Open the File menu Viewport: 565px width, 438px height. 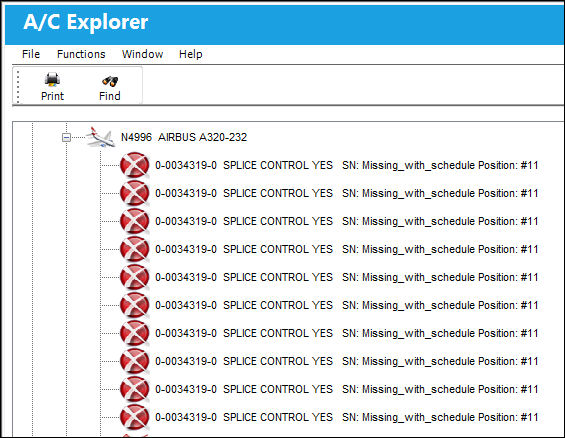click(x=31, y=54)
